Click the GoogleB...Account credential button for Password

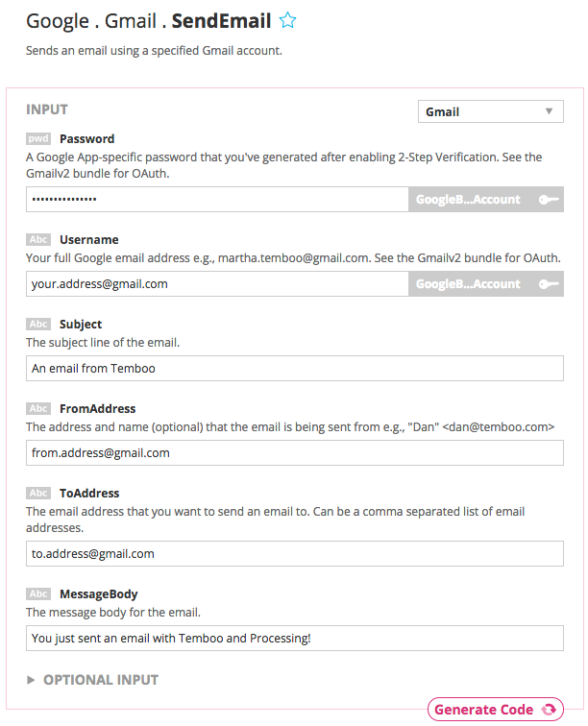468,200
